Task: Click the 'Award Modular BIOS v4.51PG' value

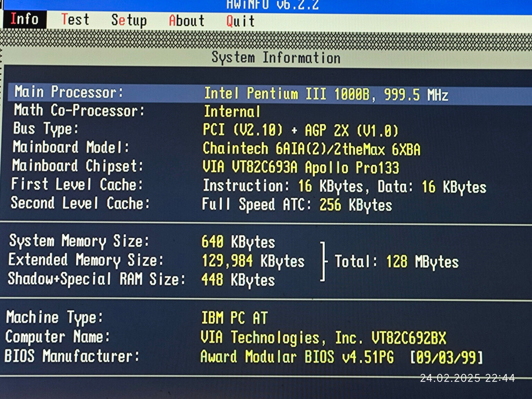Action: [x=297, y=357]
